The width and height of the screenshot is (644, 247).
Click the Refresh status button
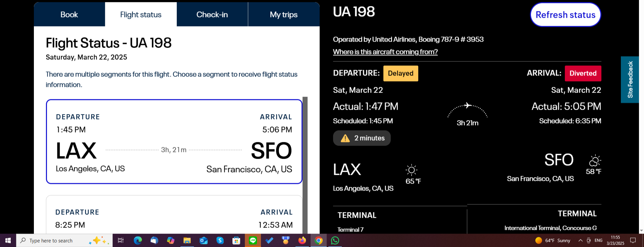pyautogui.click(x=566, y=15)
